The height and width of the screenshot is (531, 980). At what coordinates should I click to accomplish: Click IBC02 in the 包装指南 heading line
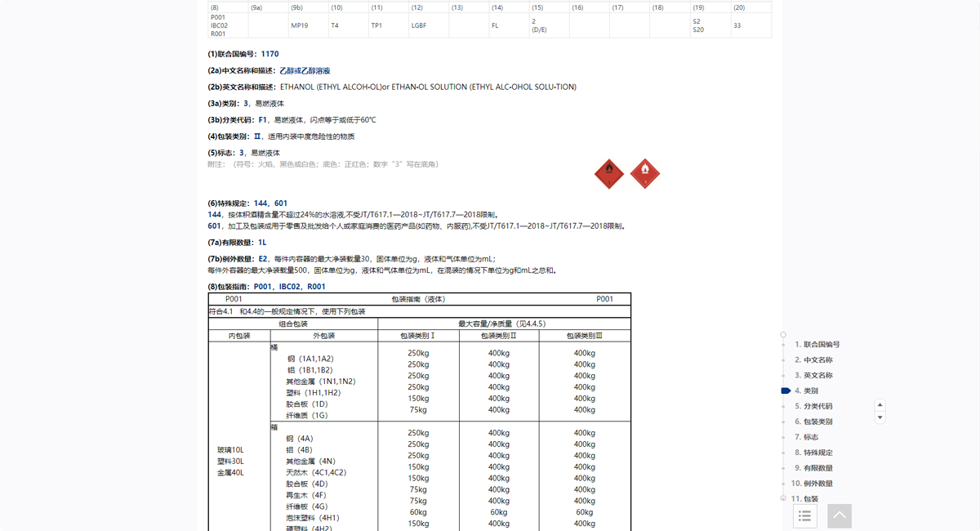(290, 287)
